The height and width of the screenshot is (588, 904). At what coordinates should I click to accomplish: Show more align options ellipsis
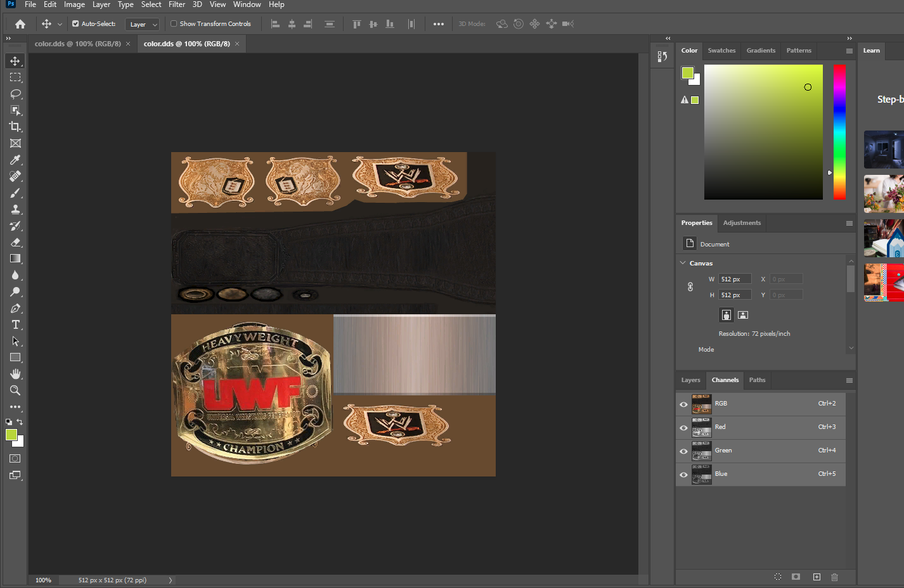(439, 24)
